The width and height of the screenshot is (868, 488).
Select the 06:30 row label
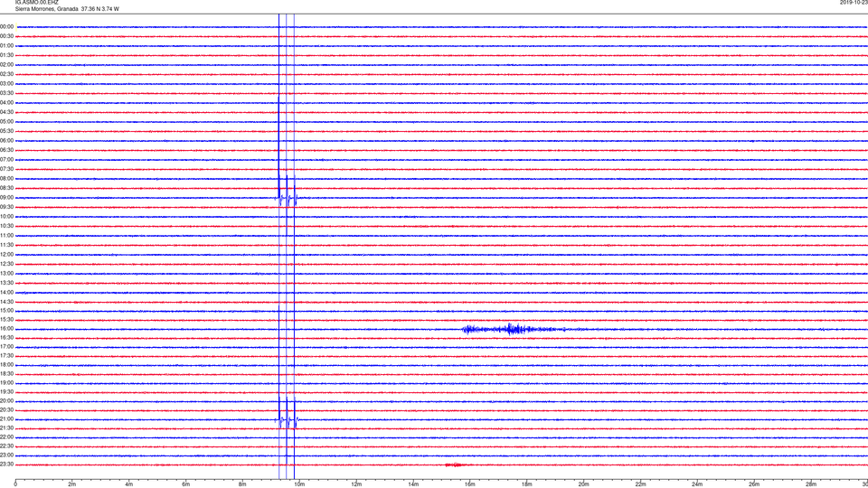pos(6,150)
